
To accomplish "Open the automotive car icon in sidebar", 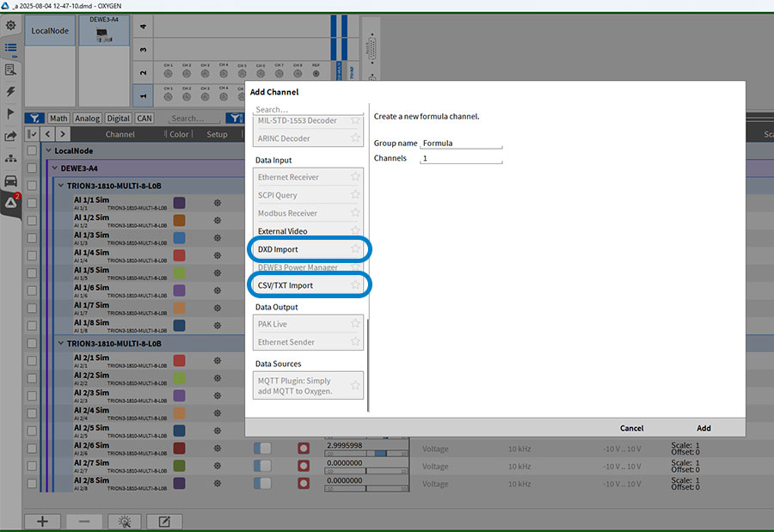I will (11, 180).
